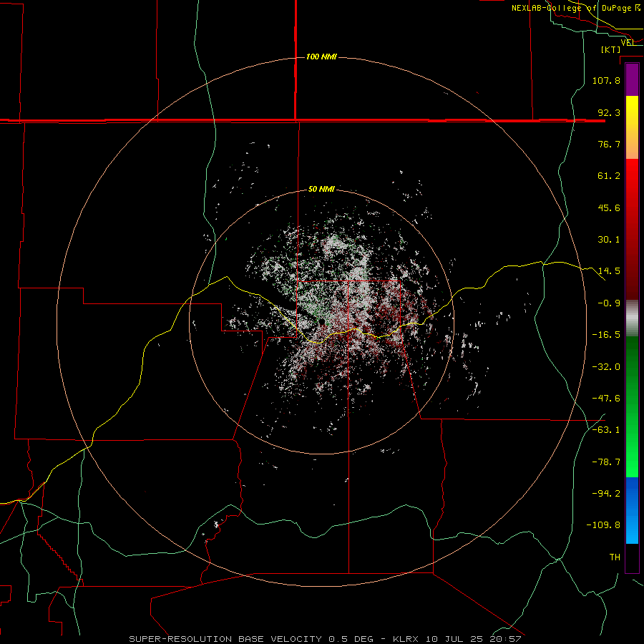Click the -94.2 scale value
Viewport: 644px width, 644px height.
pyautogui.click(x=606, y=494)
